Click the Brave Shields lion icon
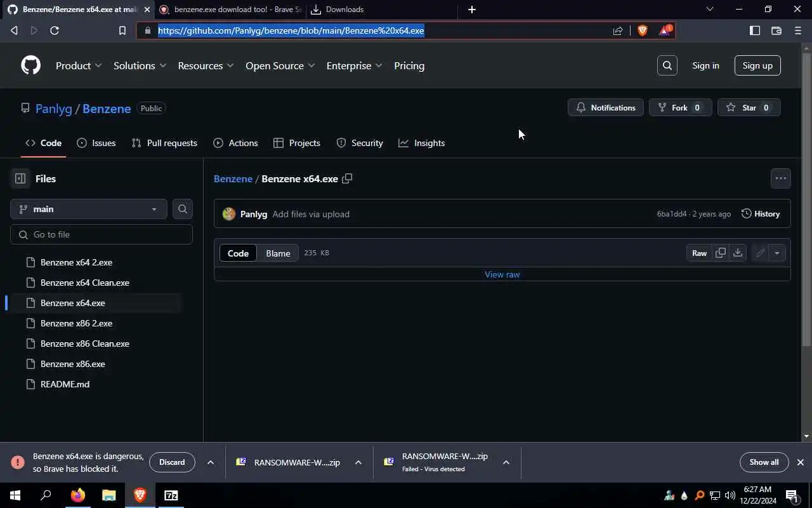 (642, 30)
